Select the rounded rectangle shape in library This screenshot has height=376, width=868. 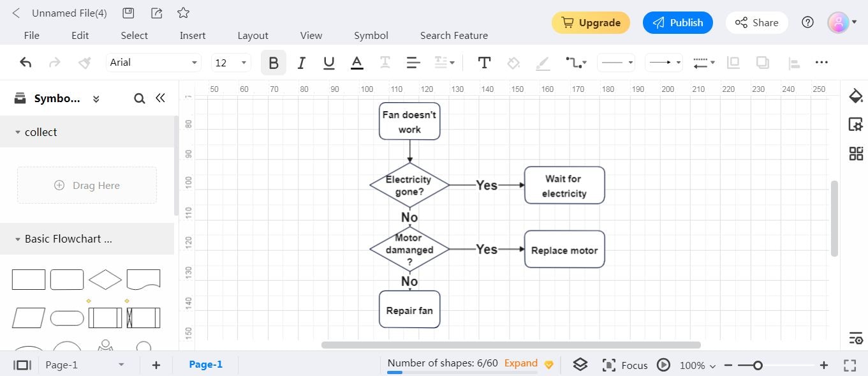pyautogui.click(x=67, y=280)
